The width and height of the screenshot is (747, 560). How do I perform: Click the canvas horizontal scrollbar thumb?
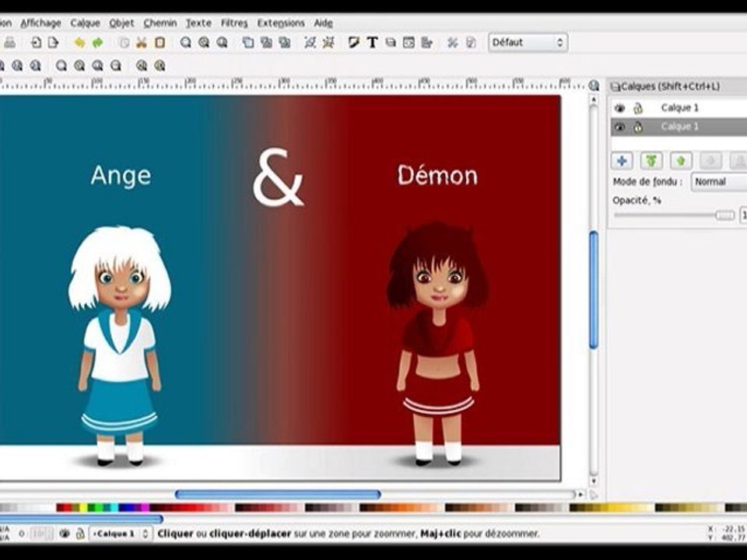(278, 495)
